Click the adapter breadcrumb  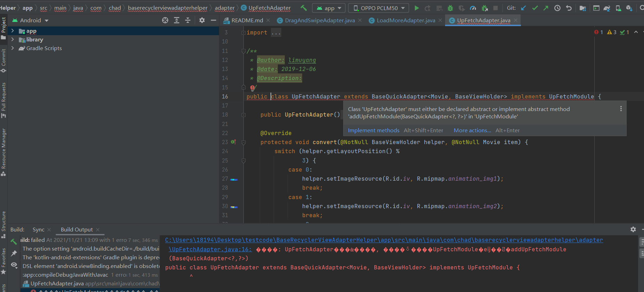tap(225, 8)
